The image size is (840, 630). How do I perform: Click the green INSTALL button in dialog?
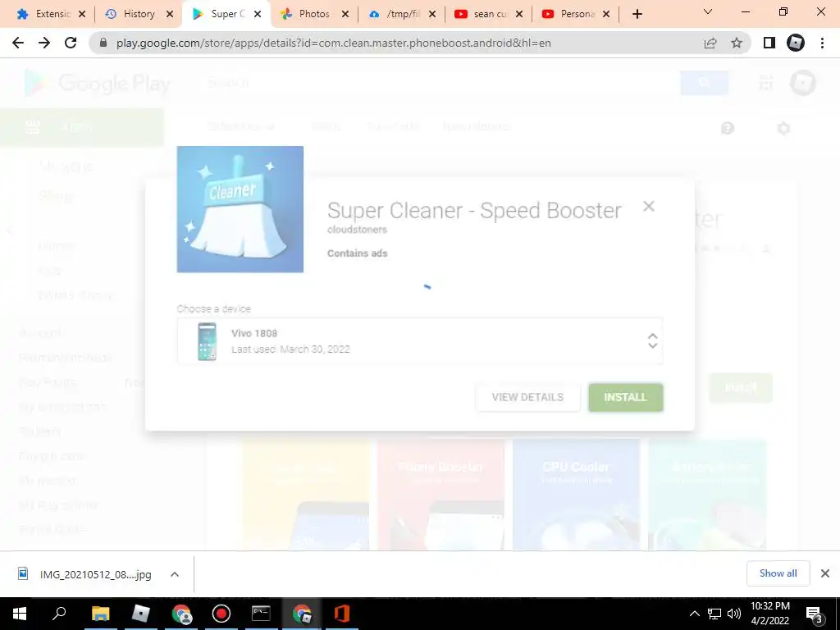click(x=626, y=397)
